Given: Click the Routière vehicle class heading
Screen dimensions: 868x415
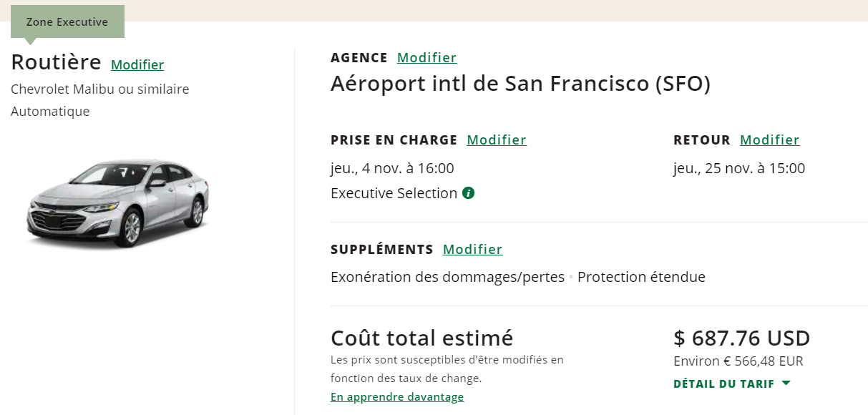Looking at the screenshot, I should pos(56,63).
